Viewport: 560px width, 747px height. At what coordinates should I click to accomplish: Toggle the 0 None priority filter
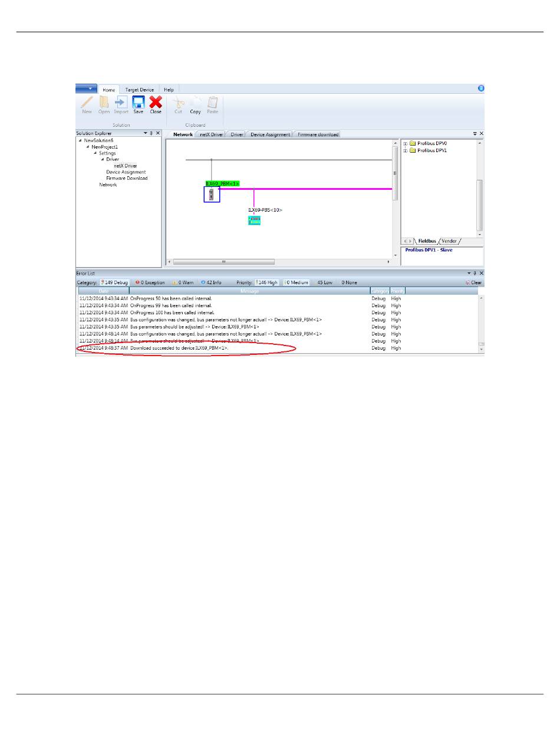350,282
